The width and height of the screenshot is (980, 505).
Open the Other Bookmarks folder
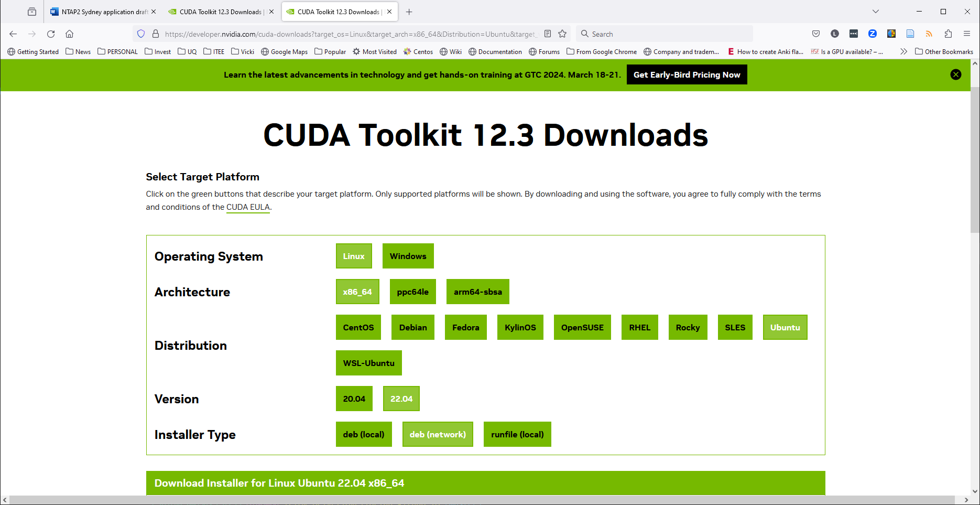(x=944, y=51)
